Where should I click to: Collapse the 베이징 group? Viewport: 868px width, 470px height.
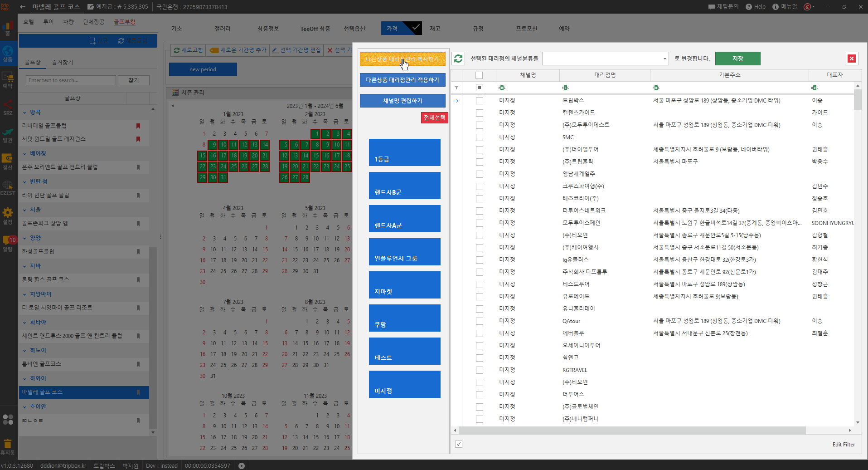click(25, 154)
